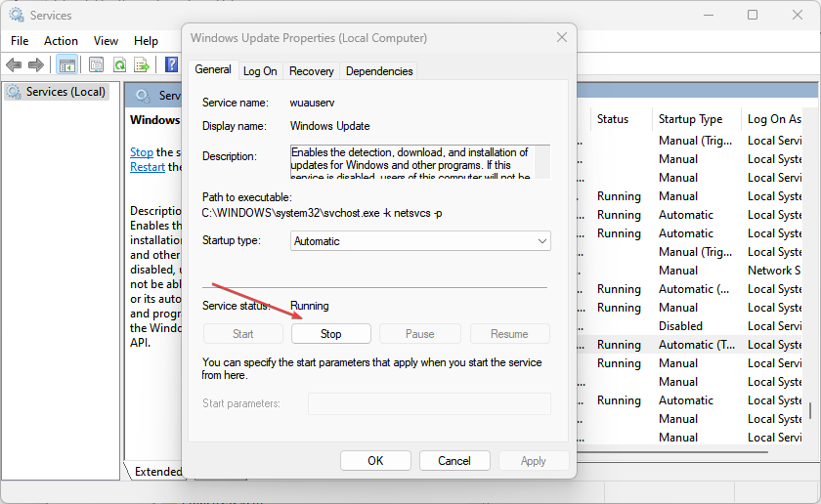
Task: Click the Forward arrow toolbar icon
Action: (x=35, y=64)
